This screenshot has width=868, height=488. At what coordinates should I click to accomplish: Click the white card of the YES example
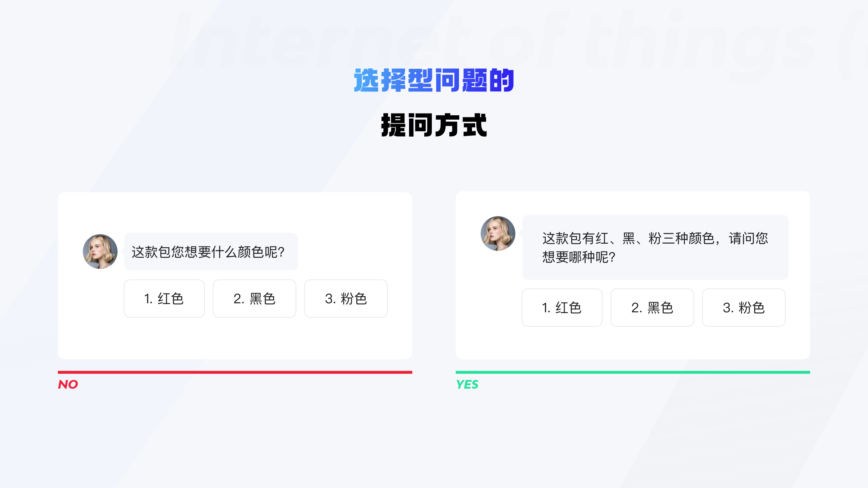pos(633,343)
